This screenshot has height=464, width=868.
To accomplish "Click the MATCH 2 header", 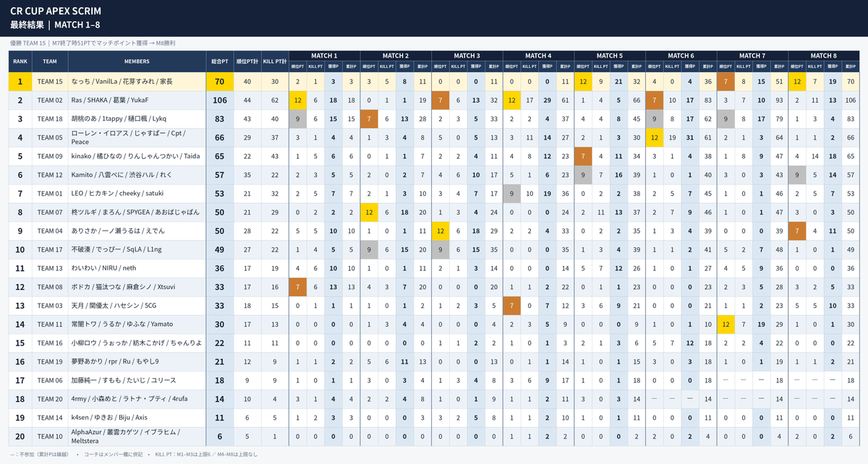I will point(396,56).
